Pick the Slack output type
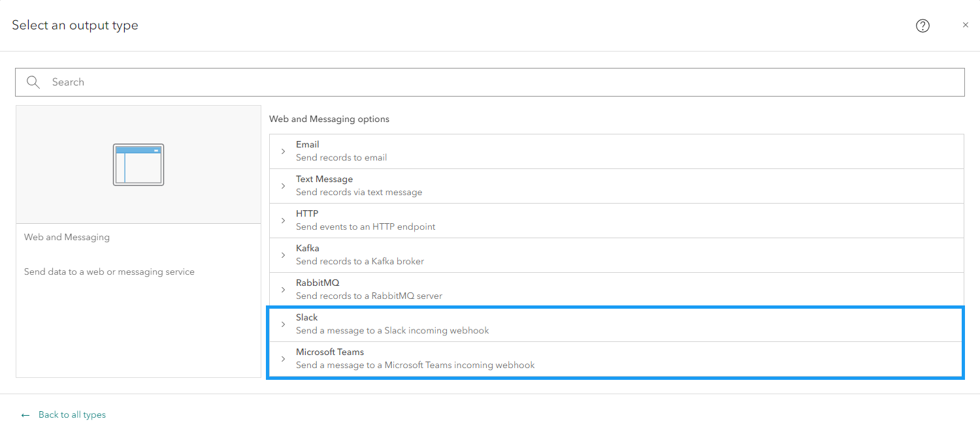 click(x=392, y=324)
